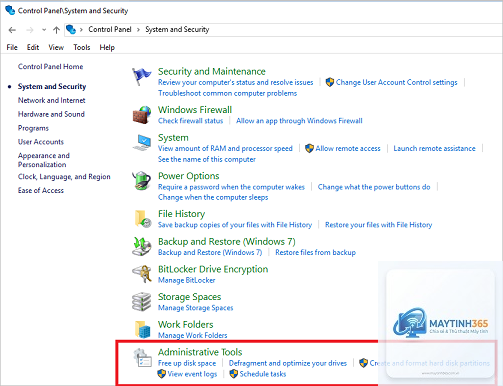The height and width of the screenshot is (386, 503).
Task: Open Clock, Language, and Region category
Action: [64, 177]
